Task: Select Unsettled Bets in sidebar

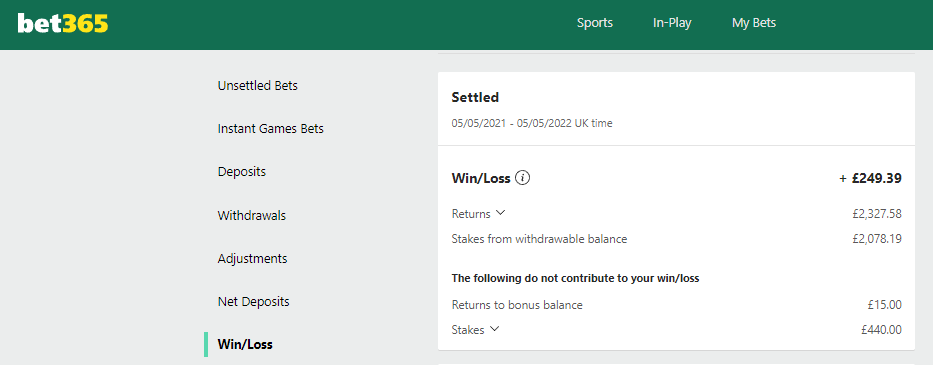Action: (x=258, y=86)
